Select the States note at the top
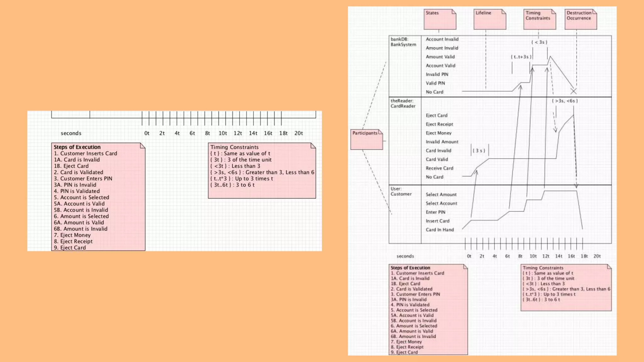Image resolution: width=644 pixels, height=362 pixels. click(440, 19)
